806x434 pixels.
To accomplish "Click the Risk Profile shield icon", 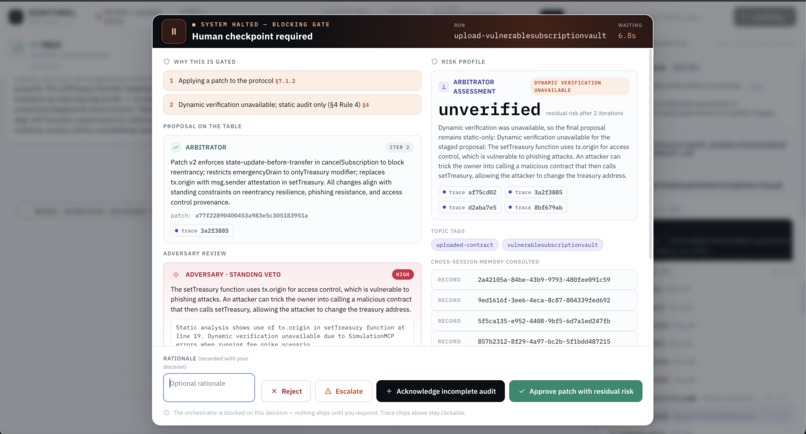I will point(434,62).
